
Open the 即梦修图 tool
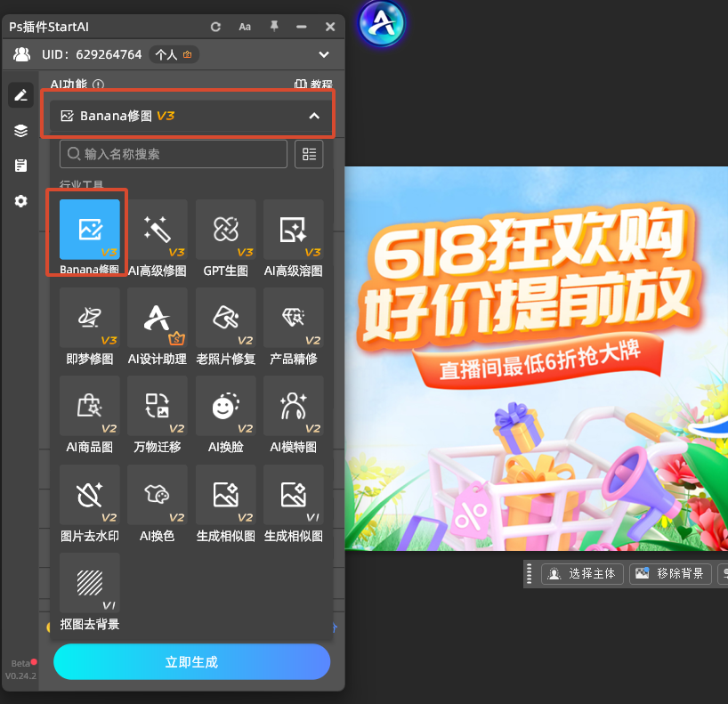click(90, 318)
